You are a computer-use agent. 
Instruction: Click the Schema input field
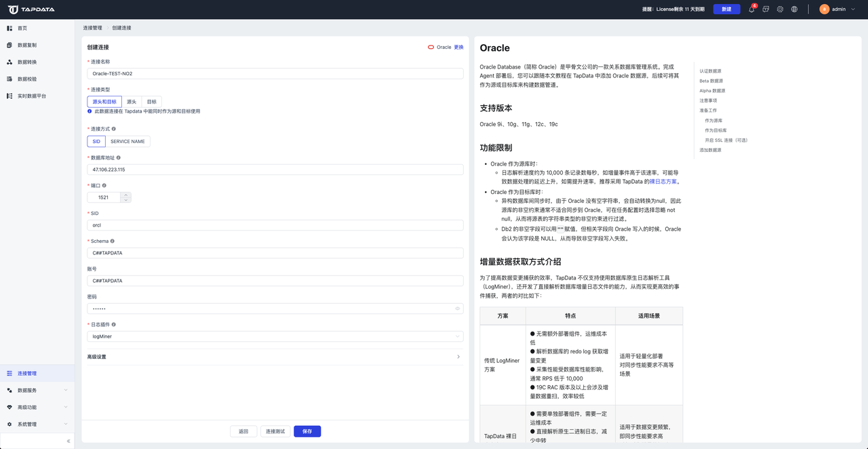tap(275, 253)
